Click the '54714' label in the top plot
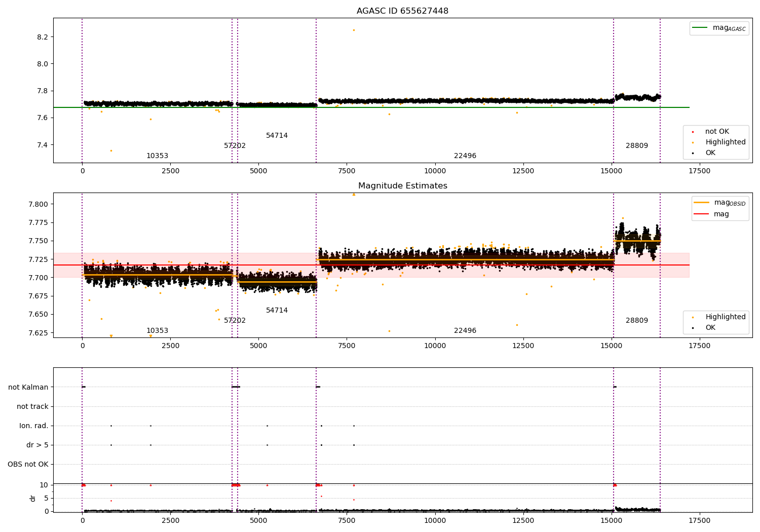 pyautogui.click(x=277, y=136)
